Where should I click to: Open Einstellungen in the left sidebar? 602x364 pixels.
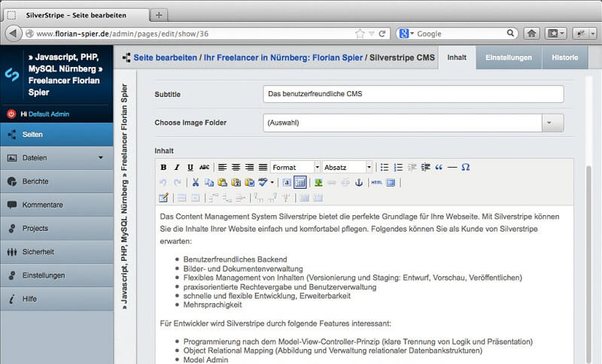pyautogui.click(x=57, y=275)
